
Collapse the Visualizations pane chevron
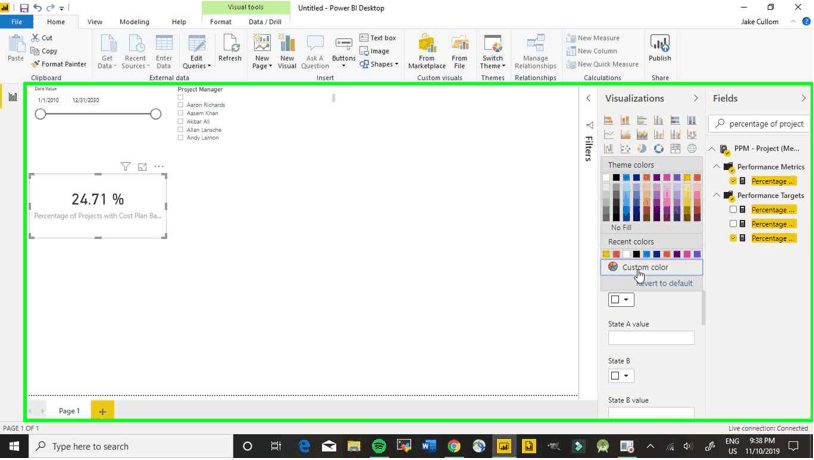[x=696, y=98]
